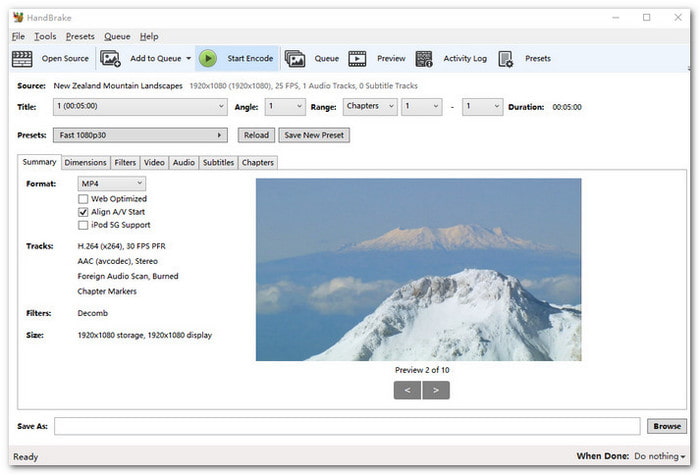Open the end chapter dropdown
This screenshot has height=475, width=700.
(x=483, y=107)
